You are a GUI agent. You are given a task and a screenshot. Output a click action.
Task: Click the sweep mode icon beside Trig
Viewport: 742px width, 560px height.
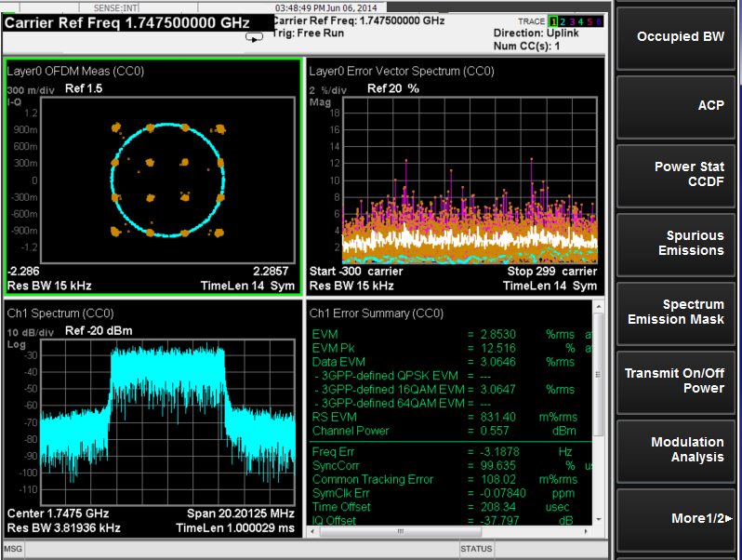click(x=254, y=37)
